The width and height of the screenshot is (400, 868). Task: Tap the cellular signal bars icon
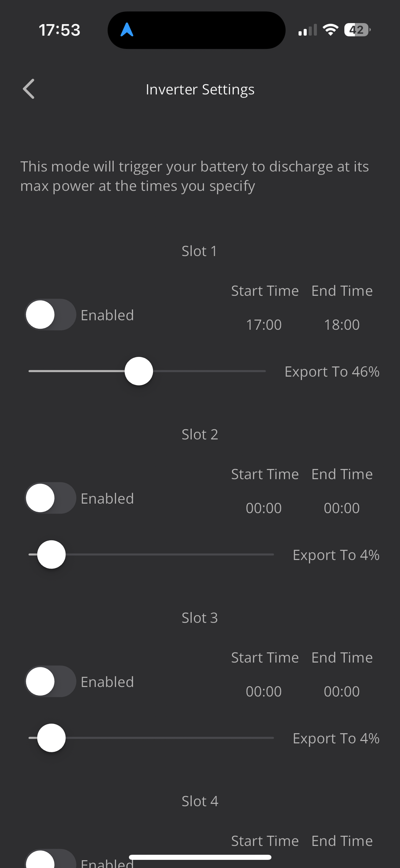[308, 30]
